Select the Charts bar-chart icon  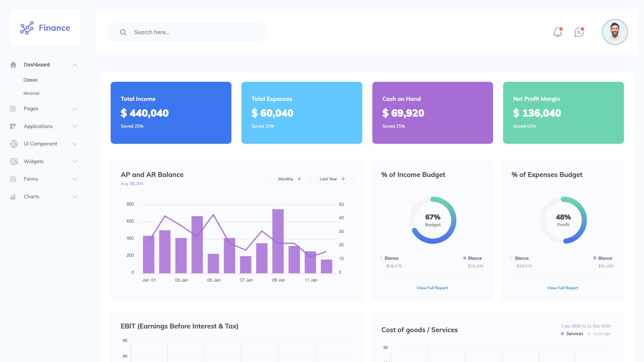point(13,197)
